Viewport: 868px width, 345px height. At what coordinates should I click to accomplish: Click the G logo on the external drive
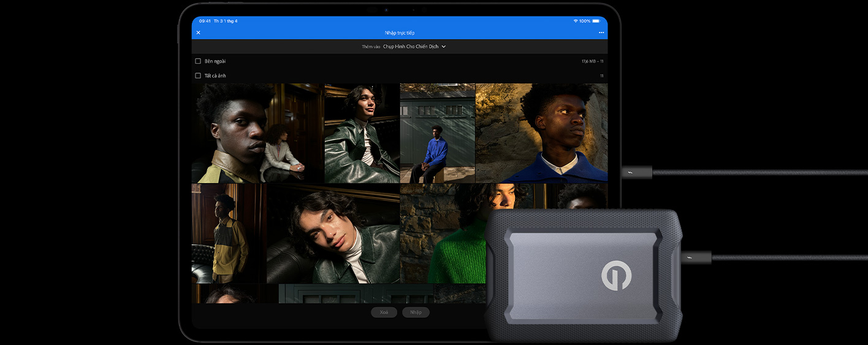coord(615,274)
